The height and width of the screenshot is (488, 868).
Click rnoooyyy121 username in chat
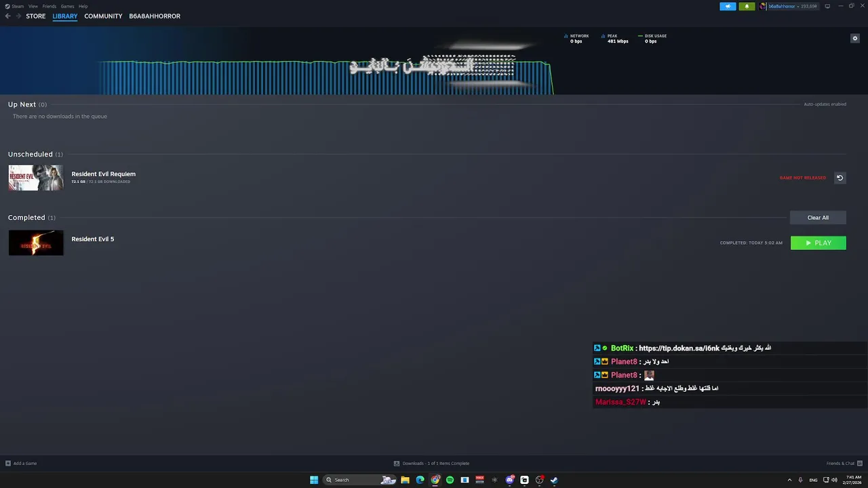[x=617, y=388]
